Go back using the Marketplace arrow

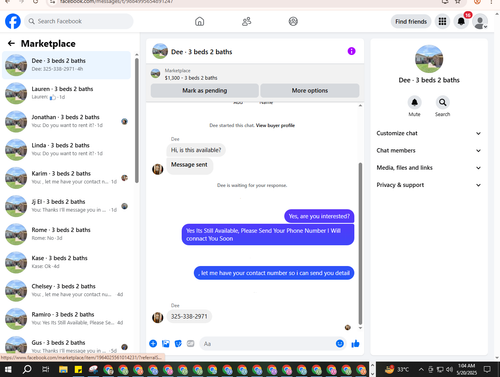coord(11,43)
